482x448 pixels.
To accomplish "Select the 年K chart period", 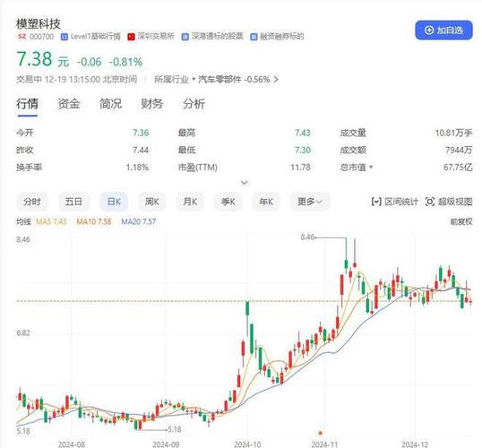I will coord(266,202).
